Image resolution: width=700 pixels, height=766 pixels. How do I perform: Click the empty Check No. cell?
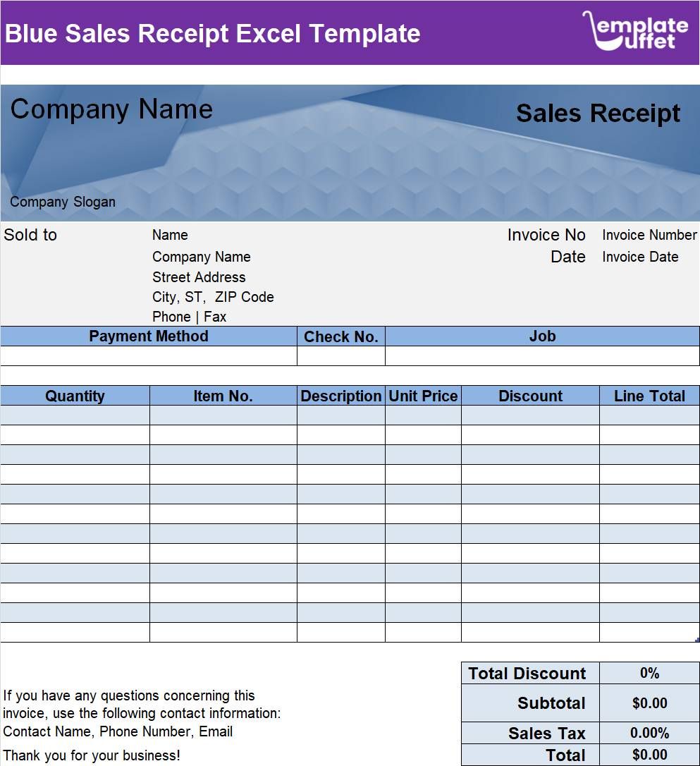(341, 355)
